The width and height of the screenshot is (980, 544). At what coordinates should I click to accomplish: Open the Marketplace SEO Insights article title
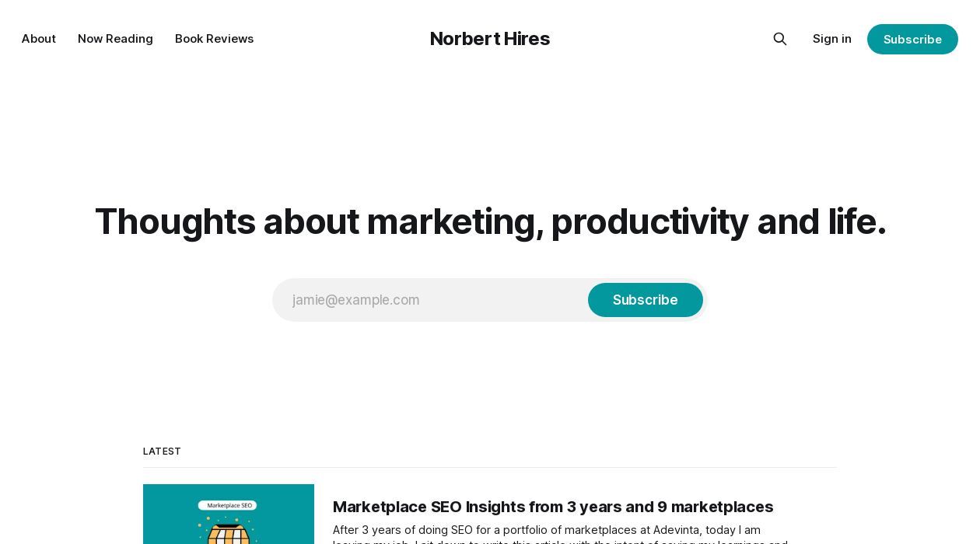point(552,507)
